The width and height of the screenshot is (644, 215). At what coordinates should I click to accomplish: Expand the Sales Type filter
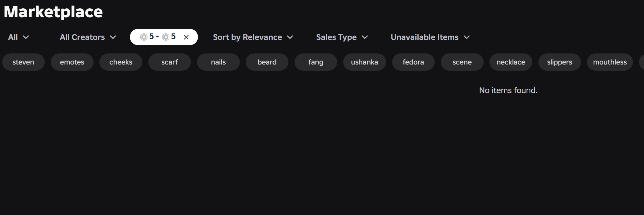pyautogui.click(x=342, y=37)
